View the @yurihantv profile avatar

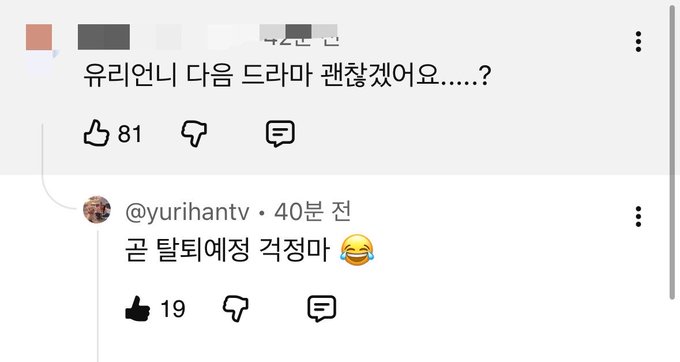click(97, 209)
